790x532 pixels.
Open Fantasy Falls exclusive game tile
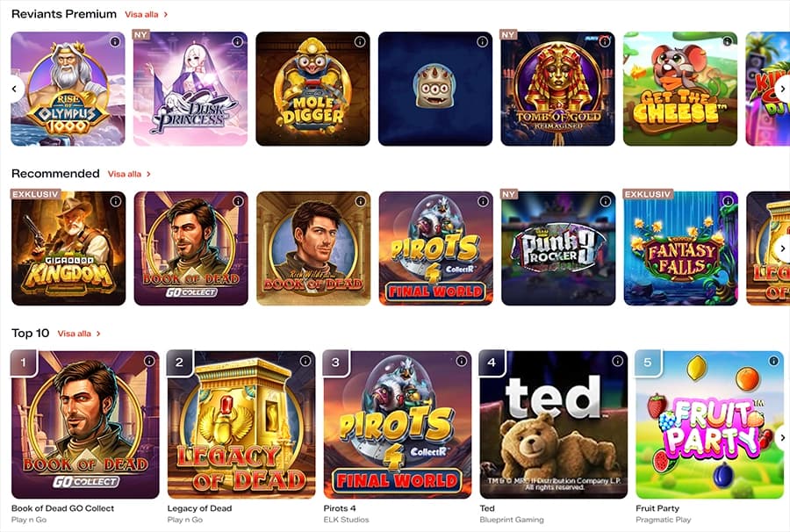coord(680,248)
